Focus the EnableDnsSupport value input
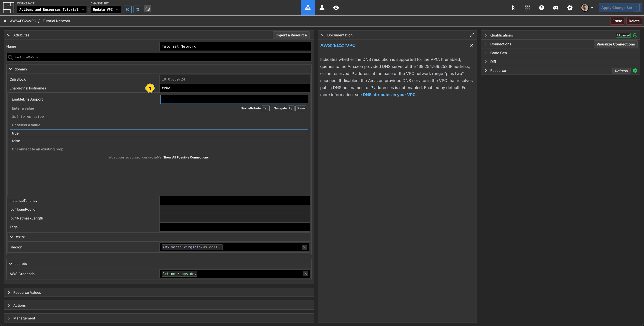The height and width of the screenshot is (326, 644). click(234, 99)
